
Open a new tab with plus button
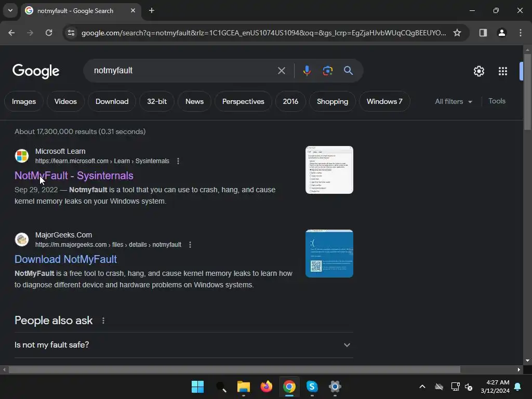[x=152, y=10]
